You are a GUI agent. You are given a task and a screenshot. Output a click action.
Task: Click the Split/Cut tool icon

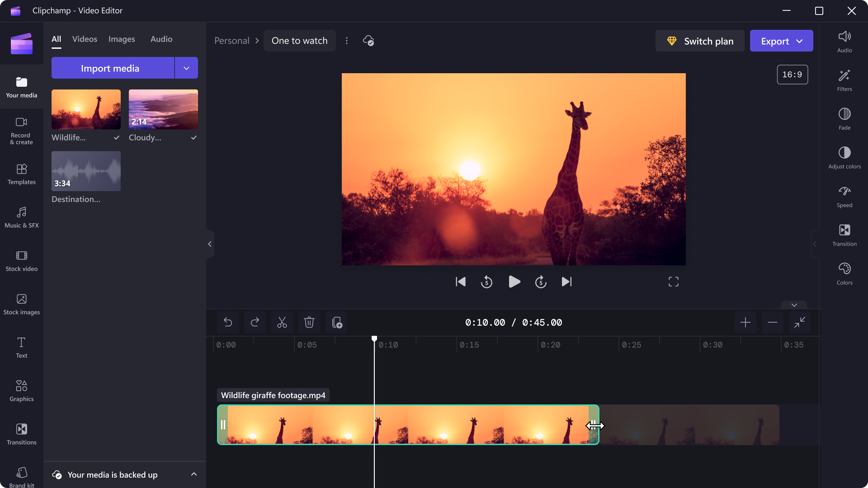click(282, 322)
